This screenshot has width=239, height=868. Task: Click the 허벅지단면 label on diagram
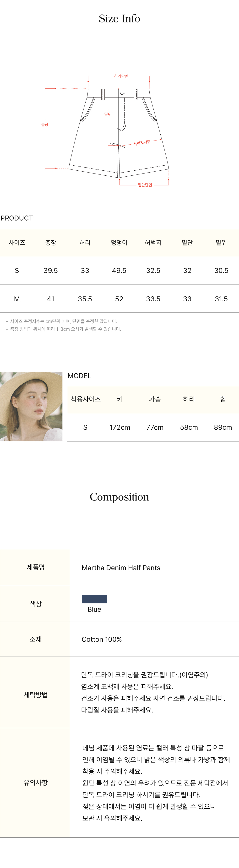(142, 142)
